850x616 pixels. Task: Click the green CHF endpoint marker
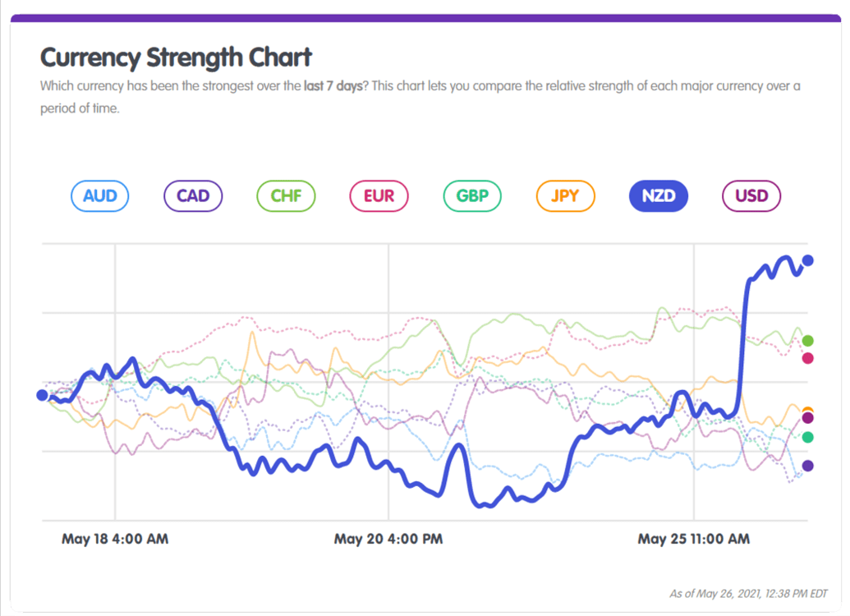pyautogui.click(x=807, y=340)
